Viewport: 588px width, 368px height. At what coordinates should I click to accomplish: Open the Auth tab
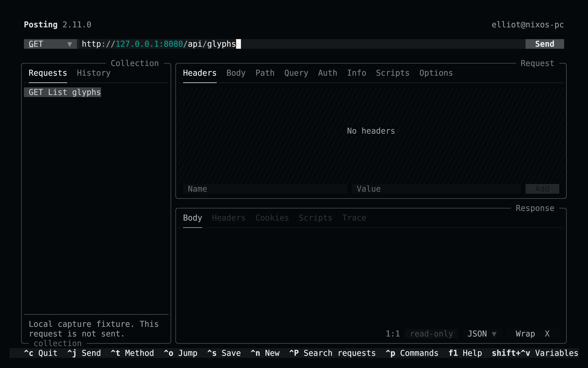(x=328, y=73)
